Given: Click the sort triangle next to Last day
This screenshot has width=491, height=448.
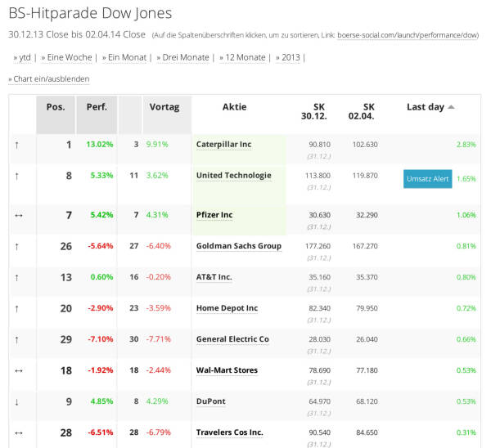Looking at the screenshot, I should [x=451, y=108].
